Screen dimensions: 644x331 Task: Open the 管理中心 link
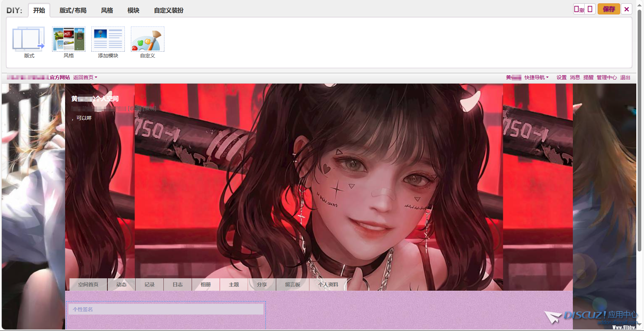[x=606, y=78]
